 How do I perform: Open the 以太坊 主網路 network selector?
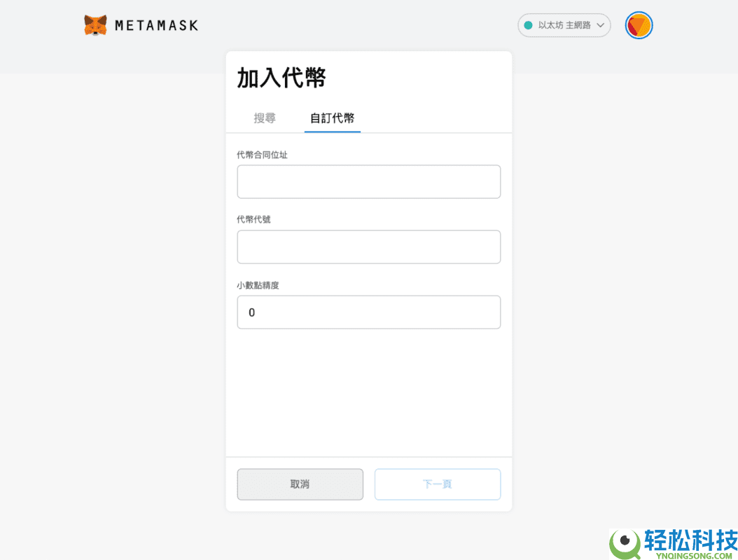[564, 24]
